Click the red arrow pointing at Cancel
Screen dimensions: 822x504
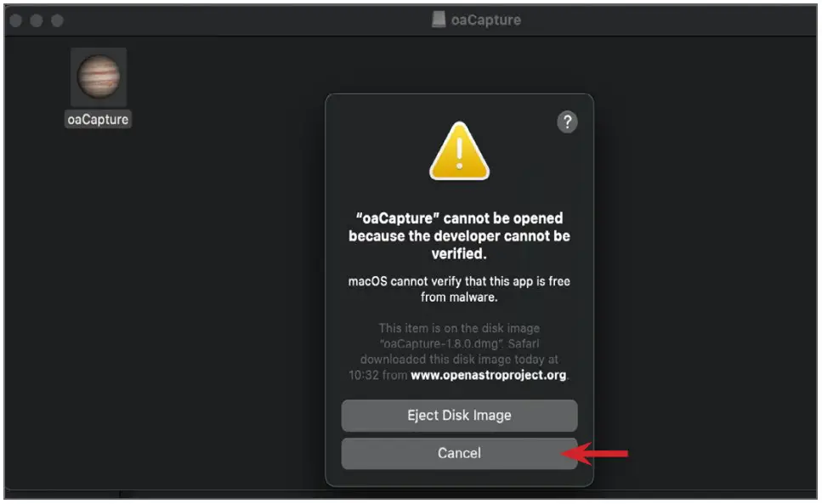[x=596, y=454]
